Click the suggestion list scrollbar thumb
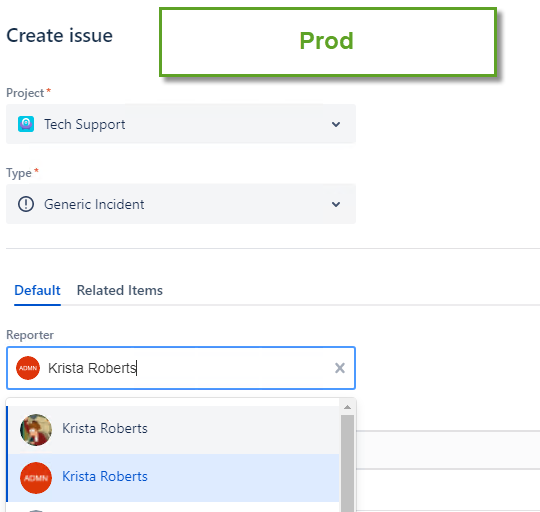 click(347, 463)
